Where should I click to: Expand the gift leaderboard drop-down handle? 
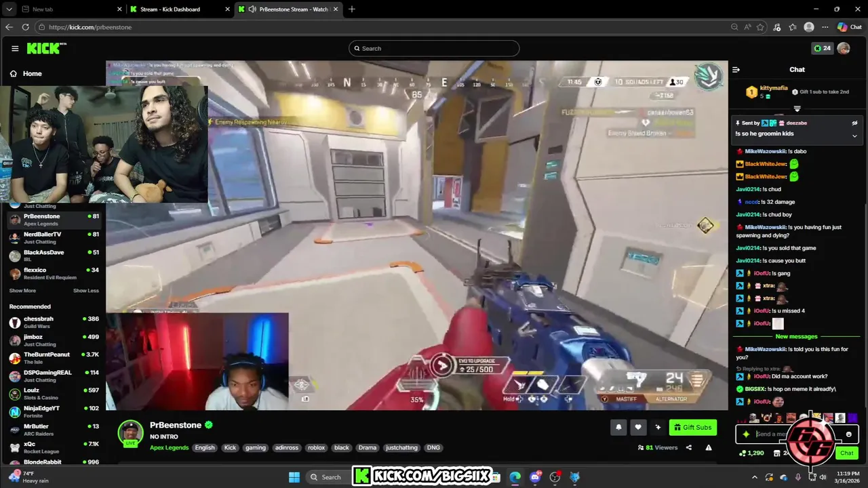coord(797,108)
